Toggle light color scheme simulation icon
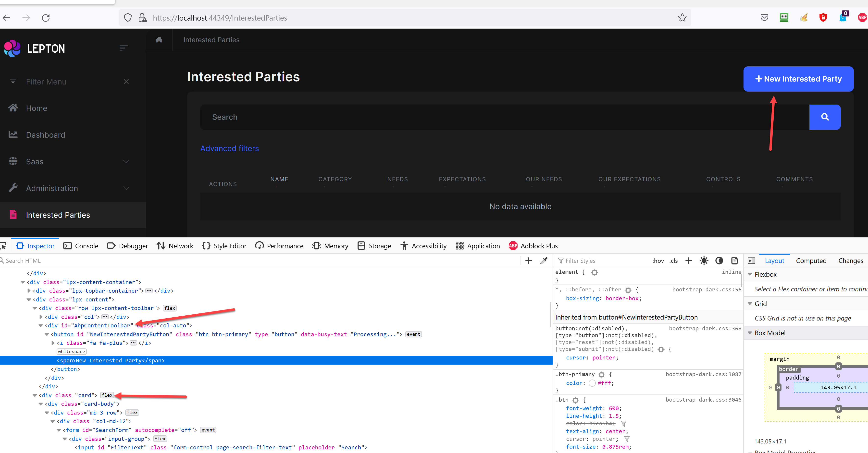This screenshot has height=453, width=868. pyautogui.click(x=704, y=260)
